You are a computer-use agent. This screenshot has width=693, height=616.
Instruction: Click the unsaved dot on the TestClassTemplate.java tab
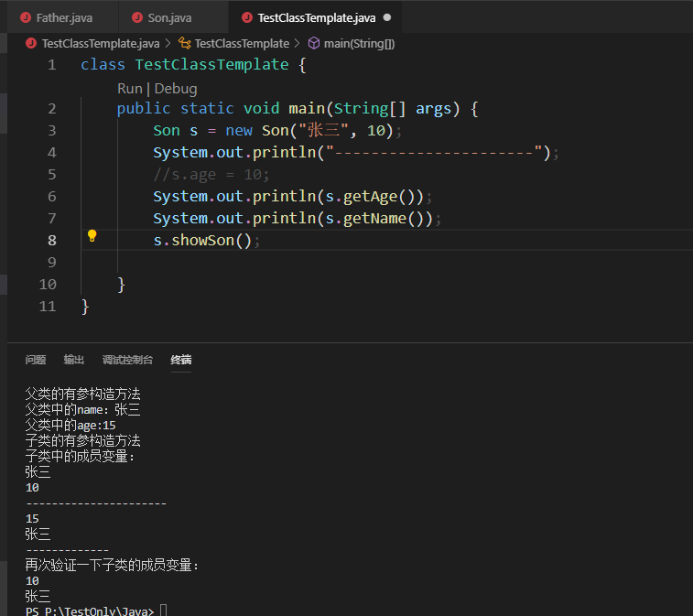386,17
